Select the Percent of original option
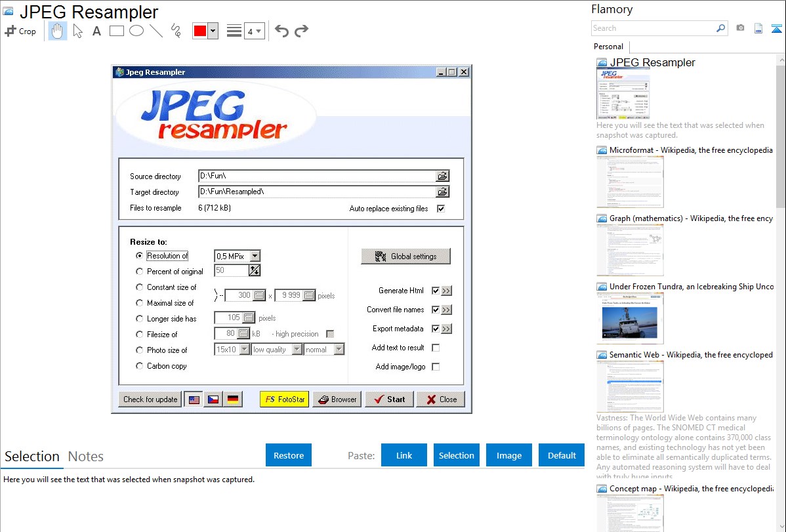The width and height of the screenshot is (786, 532). click(139, 272)
